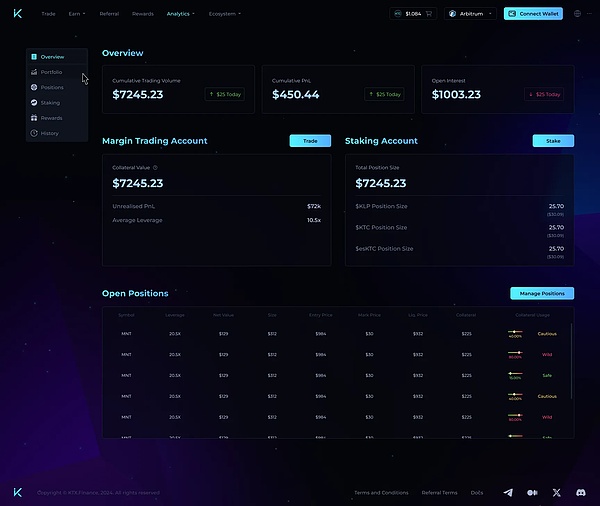
Task: Click the Stake button
Action: coord(553,141)
